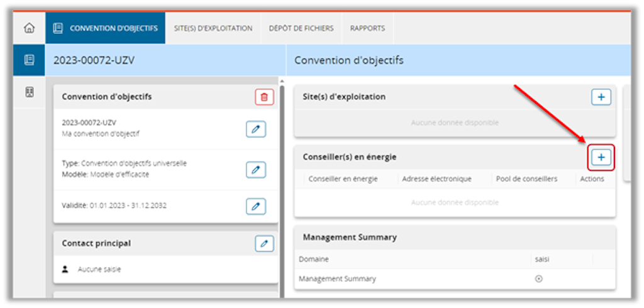
Task: Click the Home icon
Action: point(29,28)
